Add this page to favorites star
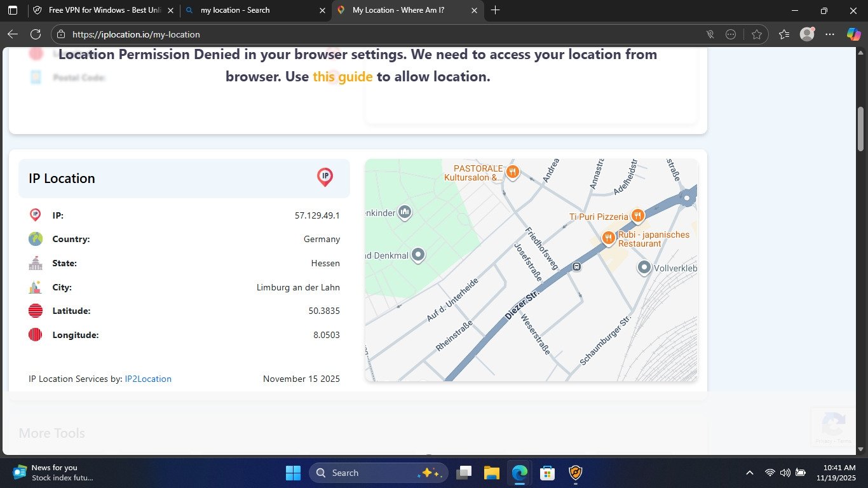The height and width of the screenshot is (488, 868). [756, 34]
